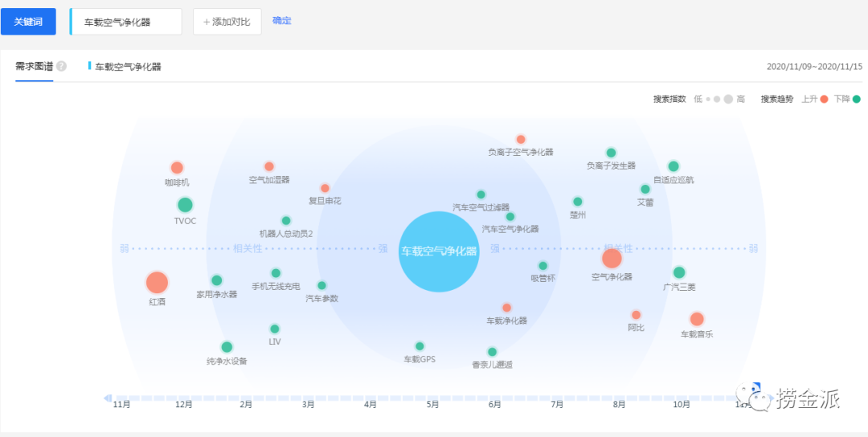Click the 自适应巡航 bubble node

674,166
